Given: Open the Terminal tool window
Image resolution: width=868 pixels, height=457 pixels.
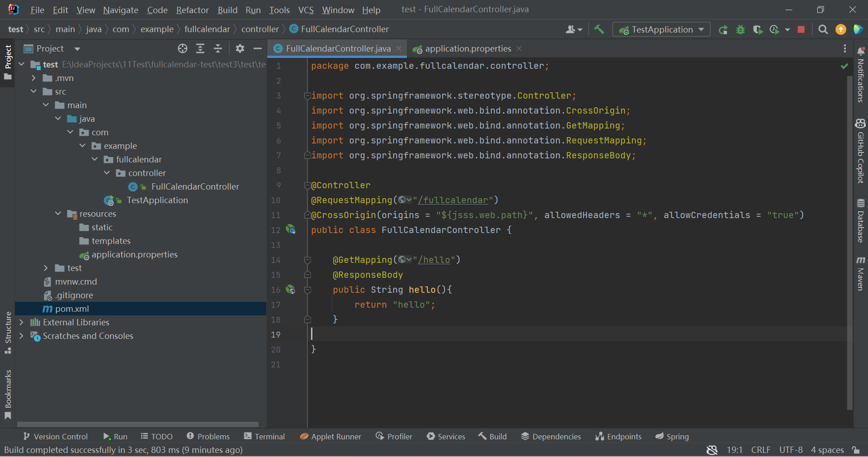Looking at the screenshot, I should pos(264,437).
